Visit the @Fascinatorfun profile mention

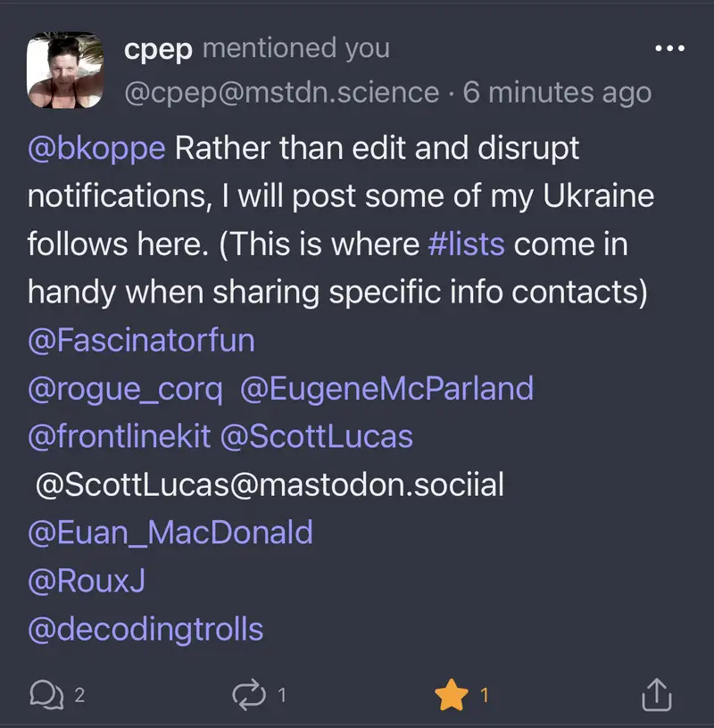141,340
